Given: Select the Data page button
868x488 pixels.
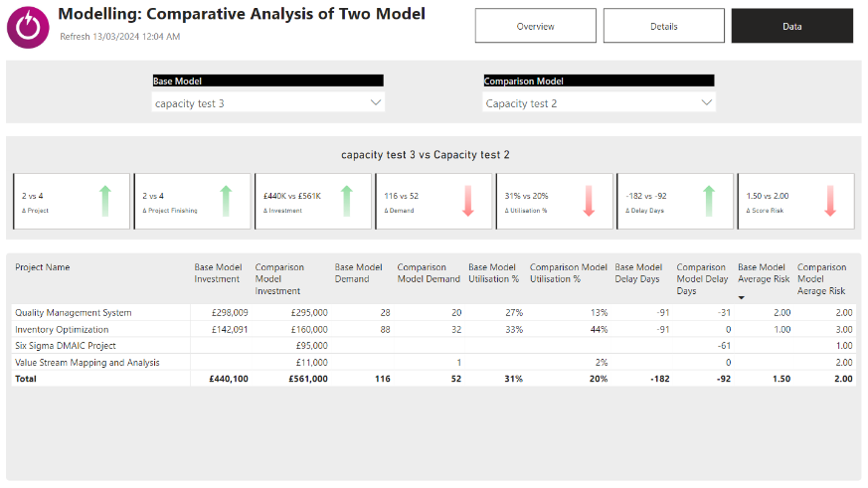Looking at the screenshot, I should (x=792, y=26).
